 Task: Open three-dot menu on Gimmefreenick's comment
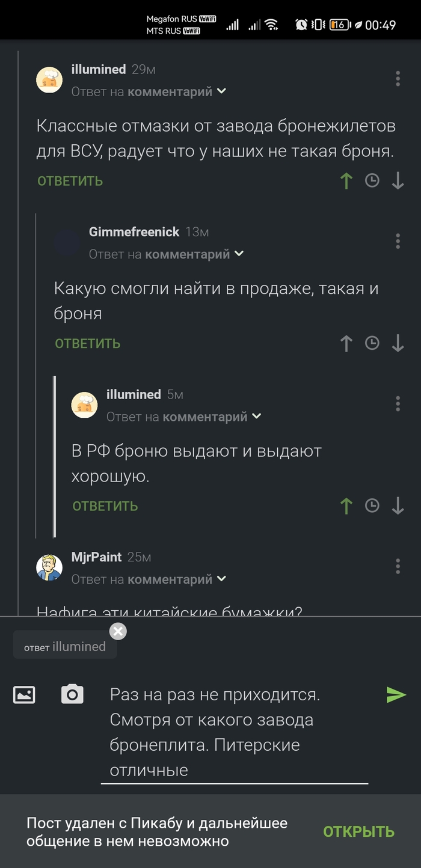tap(398, 241)
